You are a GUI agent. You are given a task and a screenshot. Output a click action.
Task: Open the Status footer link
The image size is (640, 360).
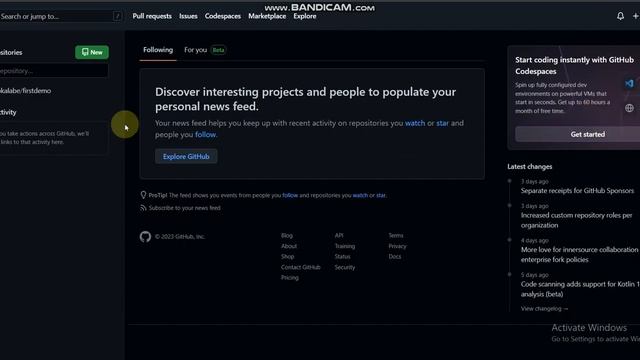pos(342,257)
